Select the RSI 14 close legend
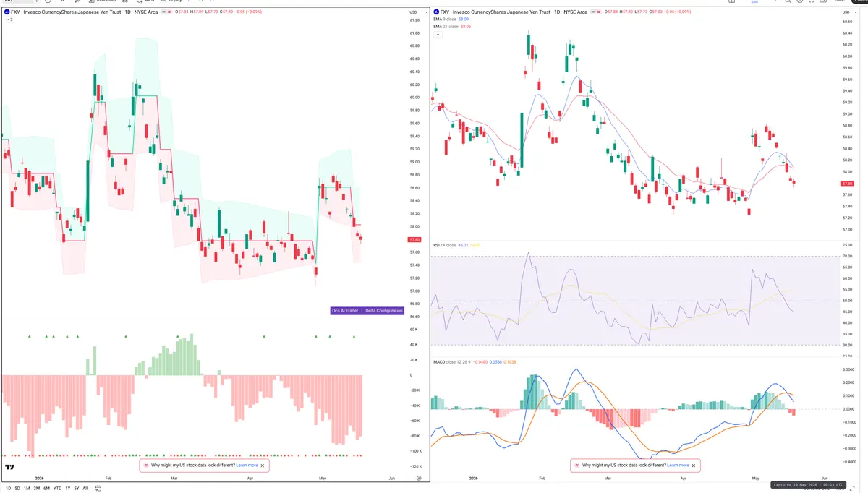The width and height of the screenshot is (868, 493). coord(444,246)
